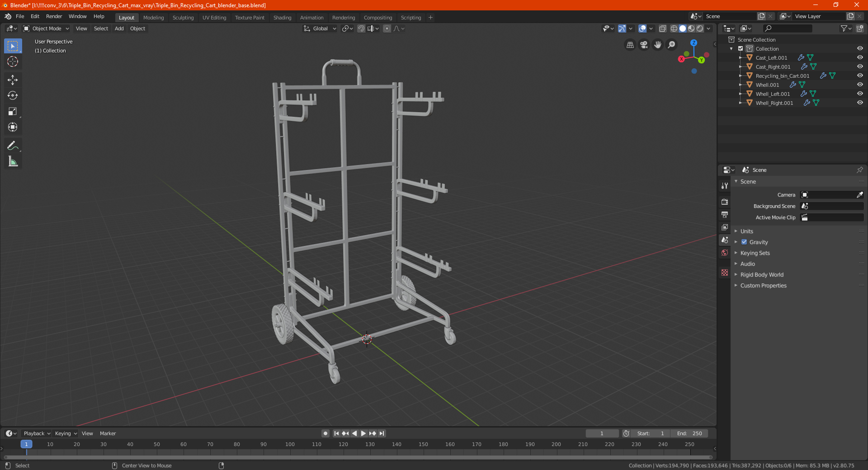Open the View Layer properties tab
868x470 pixels.
coord(725,227)
